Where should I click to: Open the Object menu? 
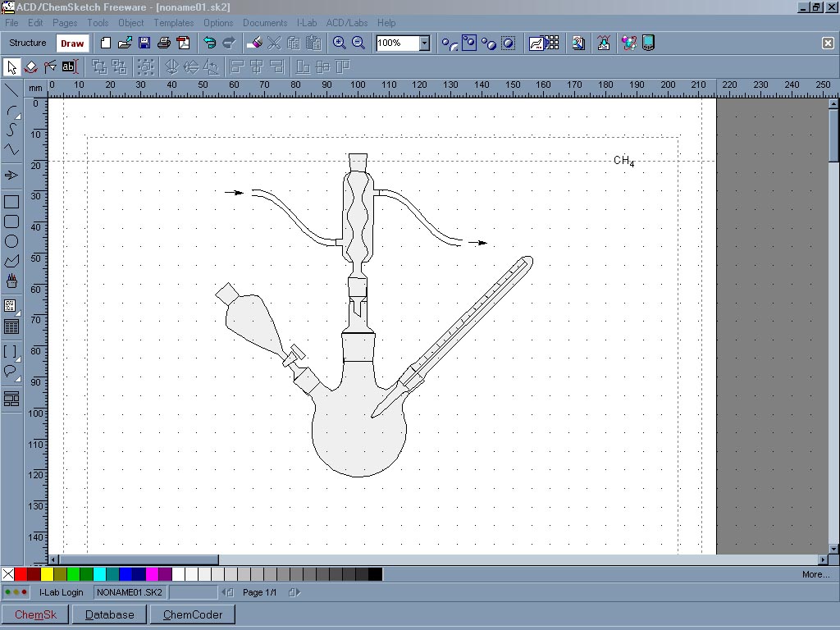130,22
